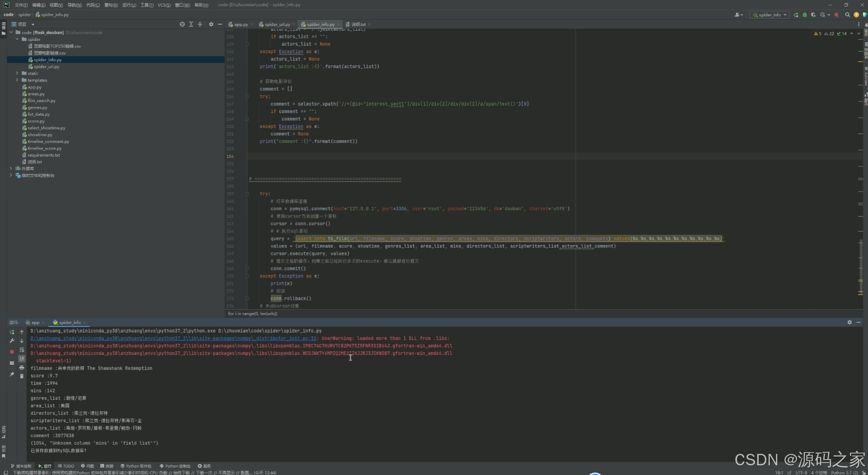This screenshot has width=868, height=475.
Task: Click the TODO tool window button
Action: (66, 466)
